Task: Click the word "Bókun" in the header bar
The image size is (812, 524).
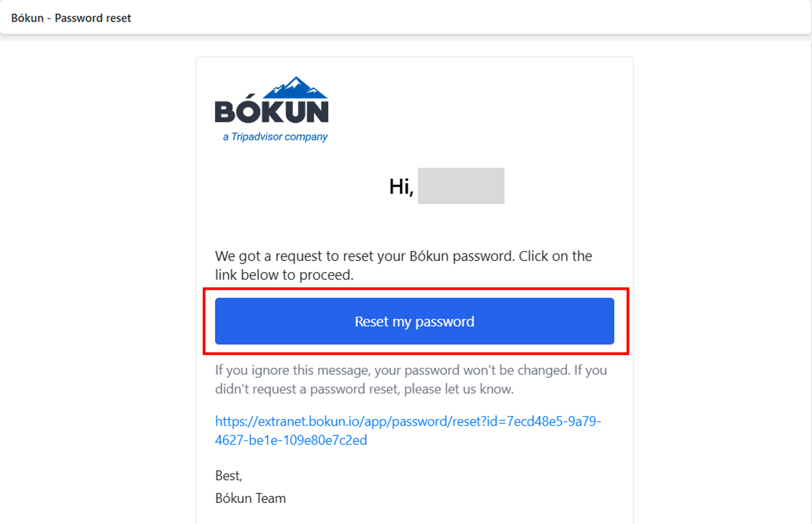Action: click(x=27, y=18)
